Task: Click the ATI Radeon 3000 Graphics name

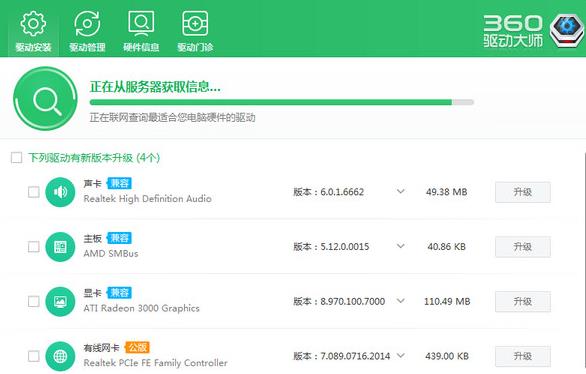Action: point(141,308)
